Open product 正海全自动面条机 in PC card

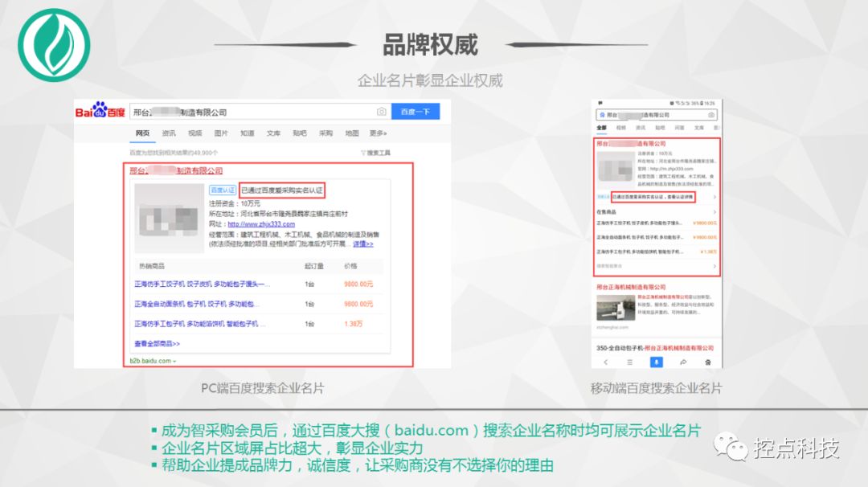coord(197,304)
